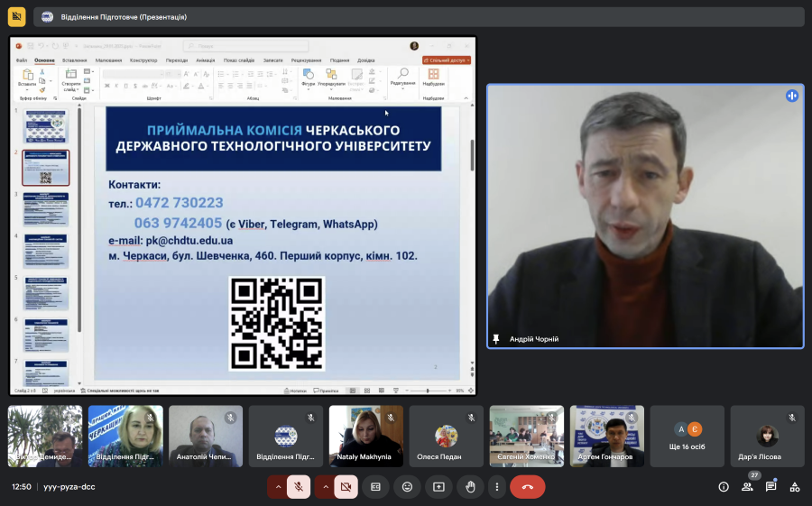This screenshot has width=812, height=506.
Task: Open the Анімація ribbon tab
Action: (x=206, y=60)
